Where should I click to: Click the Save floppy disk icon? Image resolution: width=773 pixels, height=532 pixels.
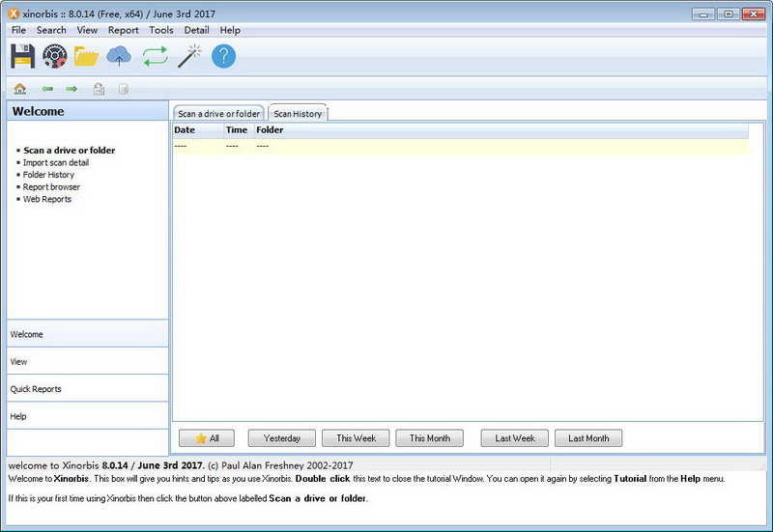pos(22,56)
